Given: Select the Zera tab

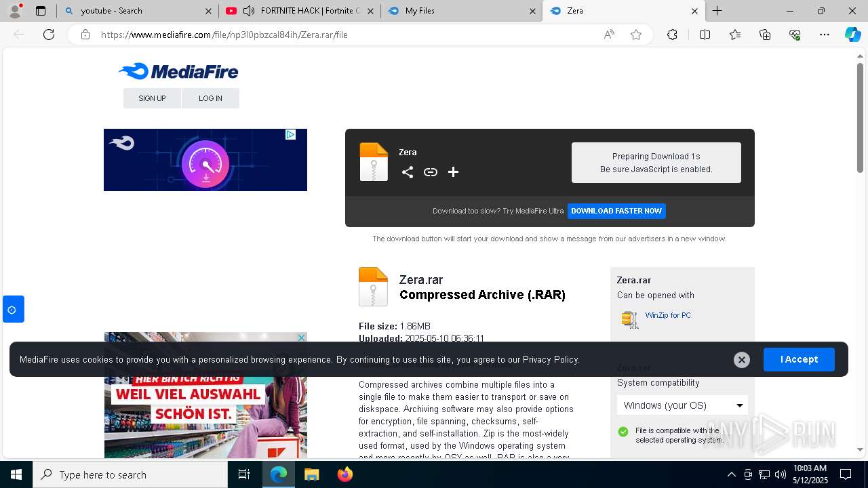Looking at the screenshot, I should tap(624, 11).
